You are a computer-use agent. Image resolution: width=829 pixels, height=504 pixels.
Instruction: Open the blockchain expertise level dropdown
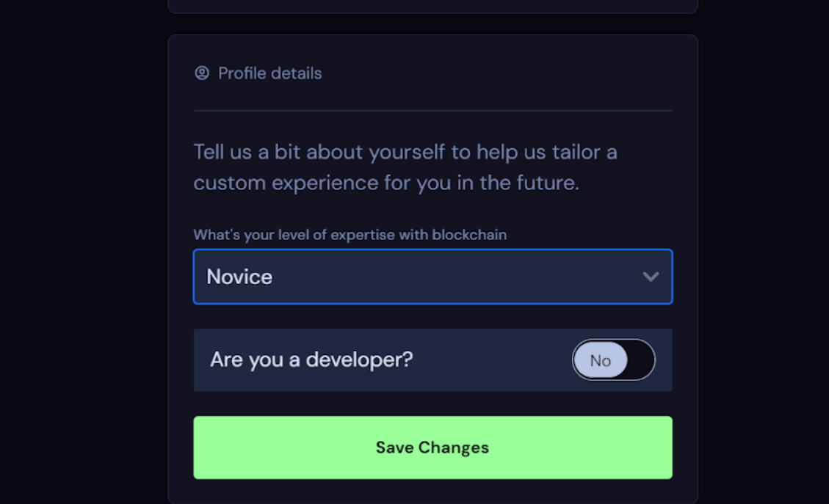pyautogui.click(x=433, y=277)
